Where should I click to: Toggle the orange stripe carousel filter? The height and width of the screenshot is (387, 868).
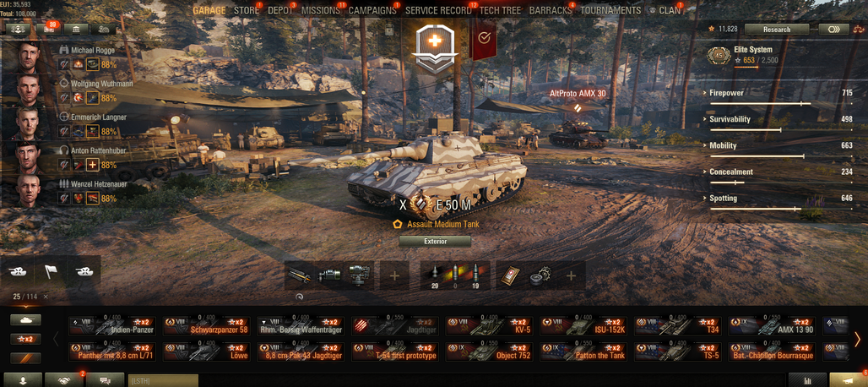point(25,358)
